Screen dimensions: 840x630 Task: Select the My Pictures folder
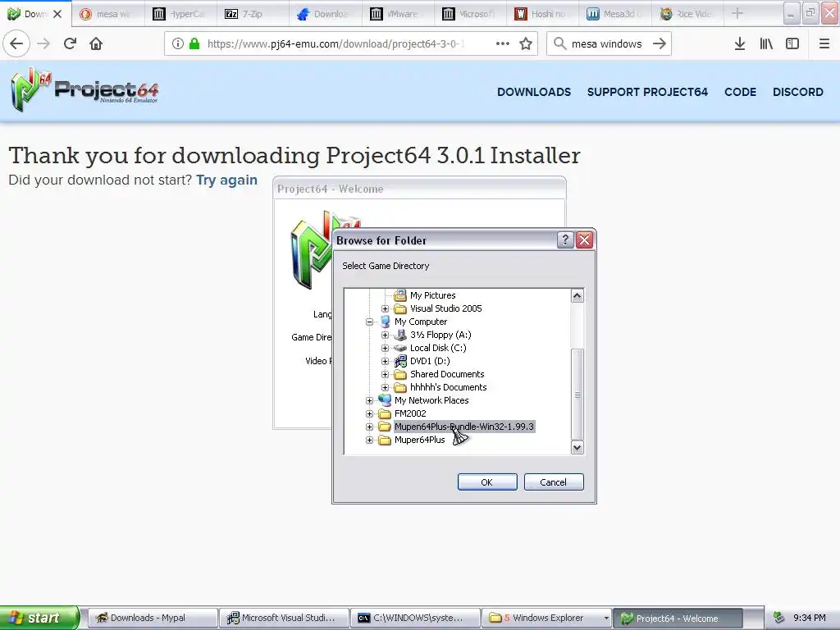(432, 295)
